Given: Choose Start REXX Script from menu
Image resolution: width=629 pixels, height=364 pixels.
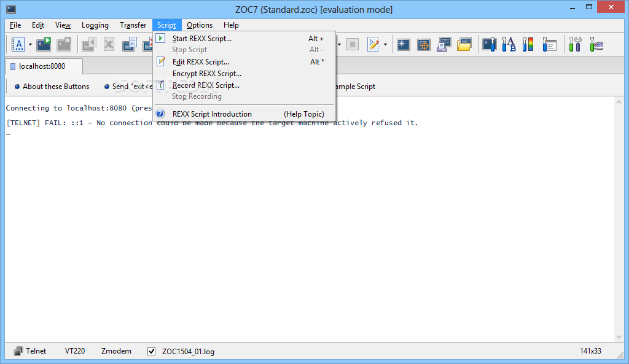Looking at the screenshot, I should (244, 39).
